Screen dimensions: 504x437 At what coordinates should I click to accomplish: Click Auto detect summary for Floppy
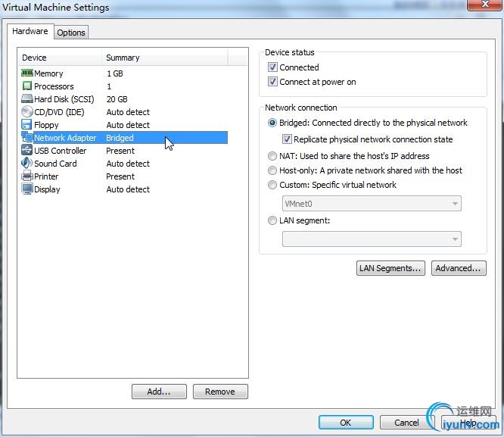pyautogui.click(x=128, y=125)
